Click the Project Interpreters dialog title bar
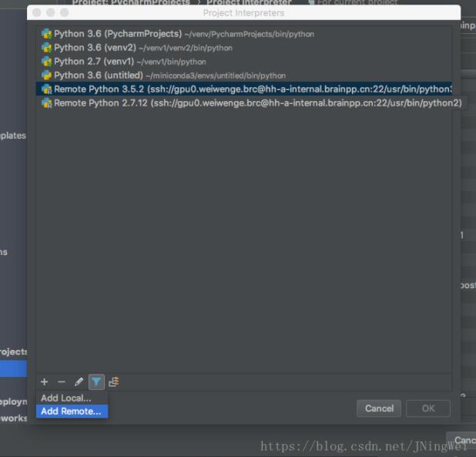This screenshot has height=457, width=476. 243,13
